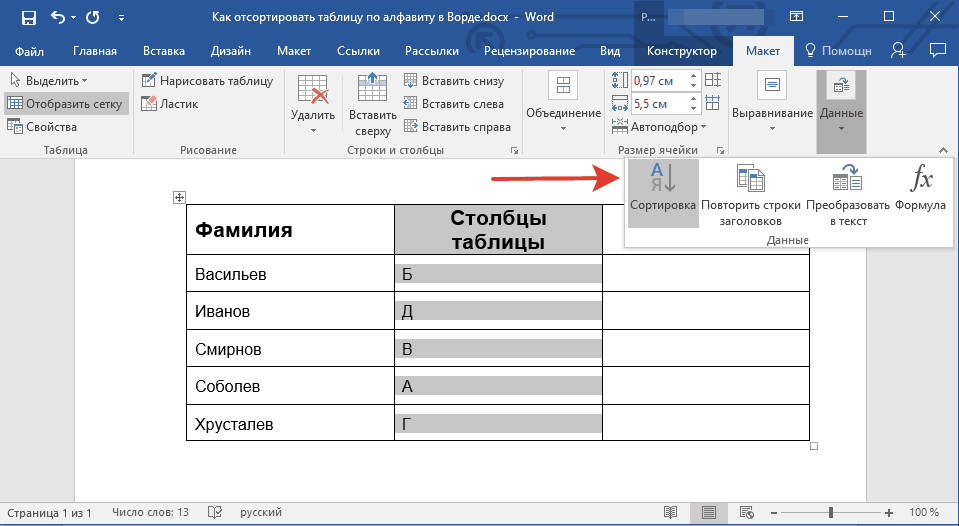959x526 pixels.
Task: Click the Formula (Формула) fx icon
Action: (x=920, y=181)
